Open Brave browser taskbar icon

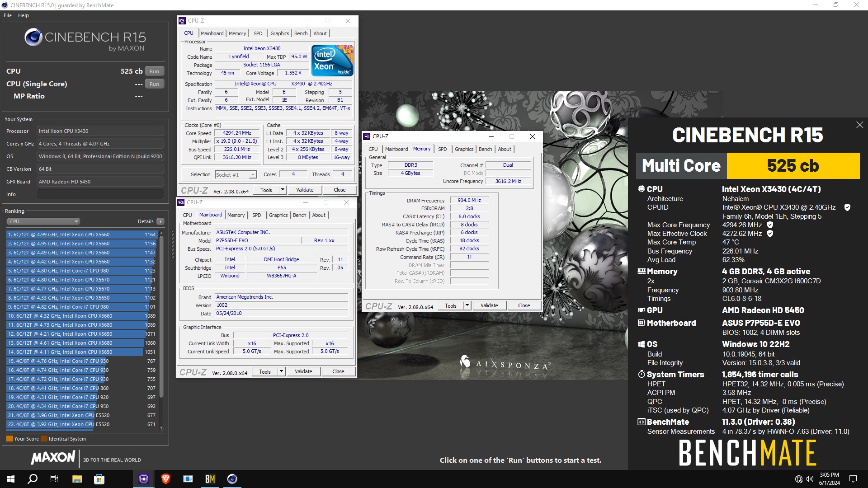(166, 479)
